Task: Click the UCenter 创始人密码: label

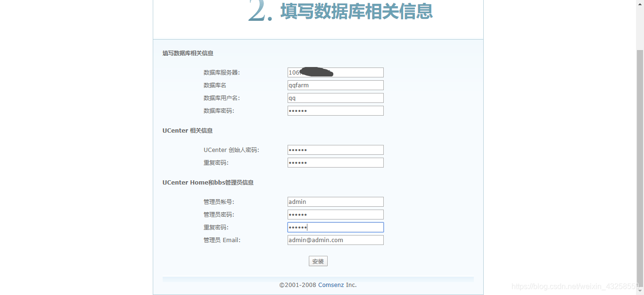Action: 231,150
